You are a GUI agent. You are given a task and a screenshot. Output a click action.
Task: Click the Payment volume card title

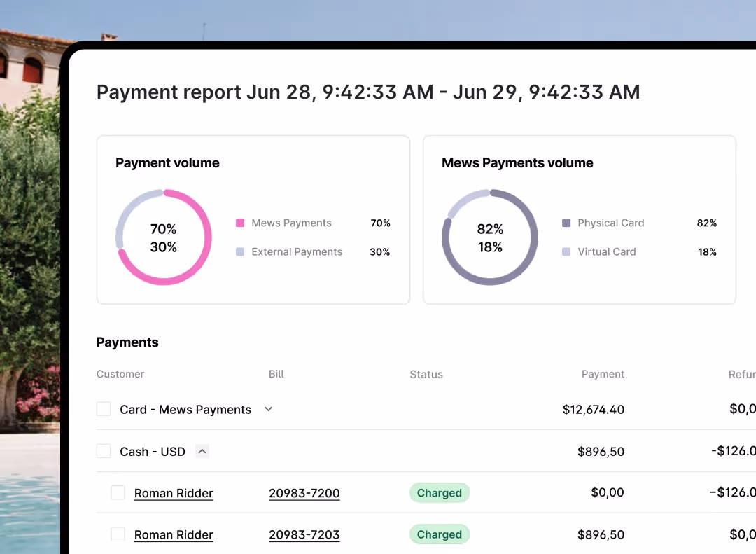pos(167,163)
